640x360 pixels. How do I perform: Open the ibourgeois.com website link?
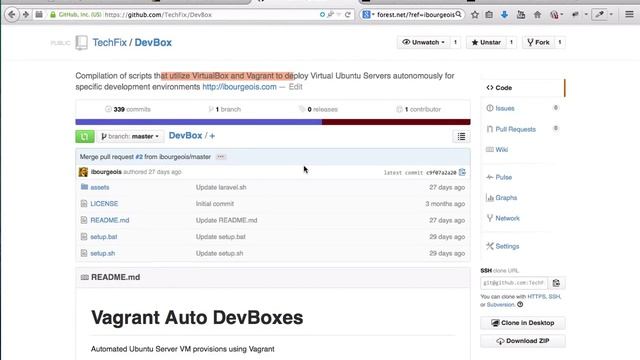(x=239, y=87)
